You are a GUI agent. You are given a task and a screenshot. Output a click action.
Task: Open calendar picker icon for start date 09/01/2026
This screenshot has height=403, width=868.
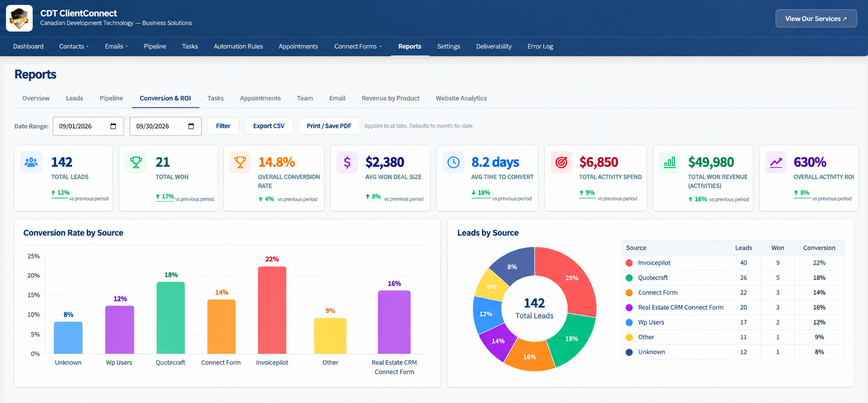[x=113, y=126]
